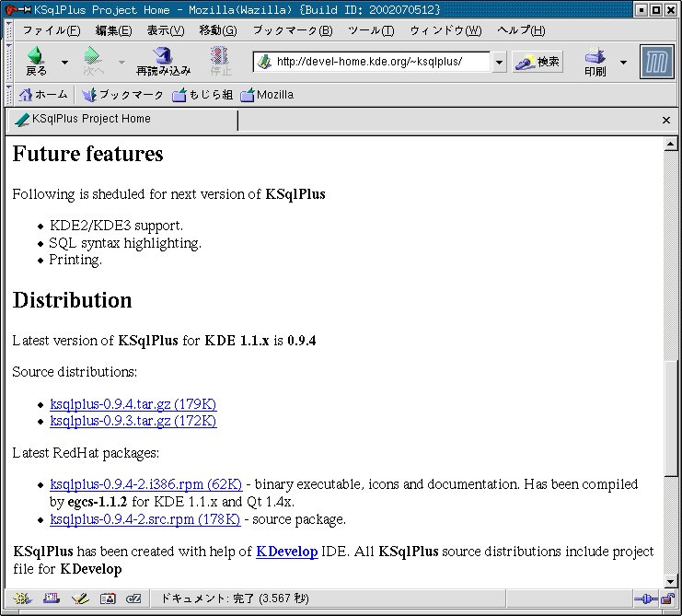Screen dimensions: 682x616
Task: Download ksqlplus-0.9.3.tar.gz (172K)
Action: pyautogui.click(x=133, y=421)
